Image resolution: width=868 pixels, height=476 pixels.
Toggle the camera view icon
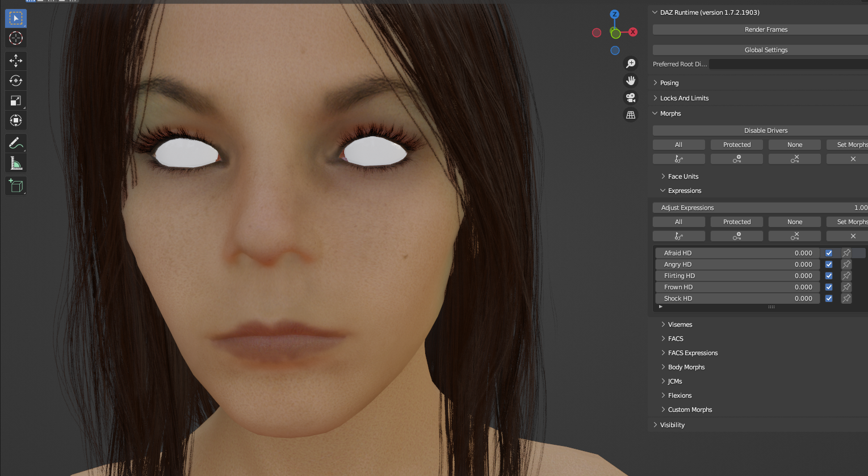click(631, 98)
